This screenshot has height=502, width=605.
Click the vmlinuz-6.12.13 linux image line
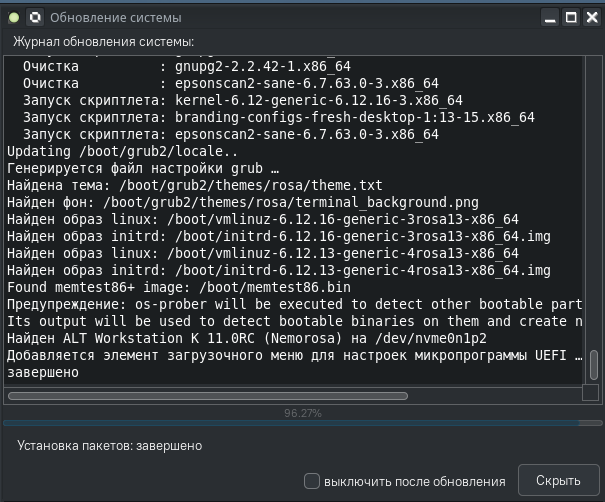(x=263, y=253)
